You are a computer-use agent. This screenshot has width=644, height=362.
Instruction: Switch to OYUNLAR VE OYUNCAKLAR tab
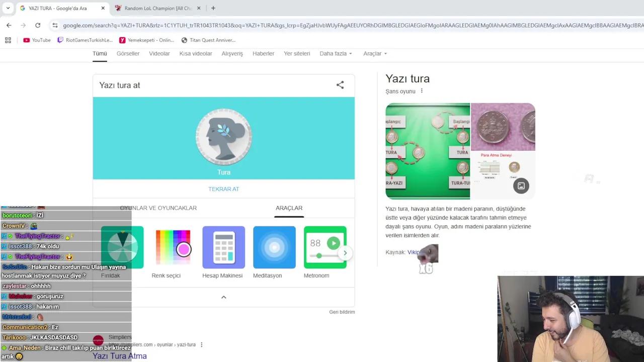coord(158,208)
